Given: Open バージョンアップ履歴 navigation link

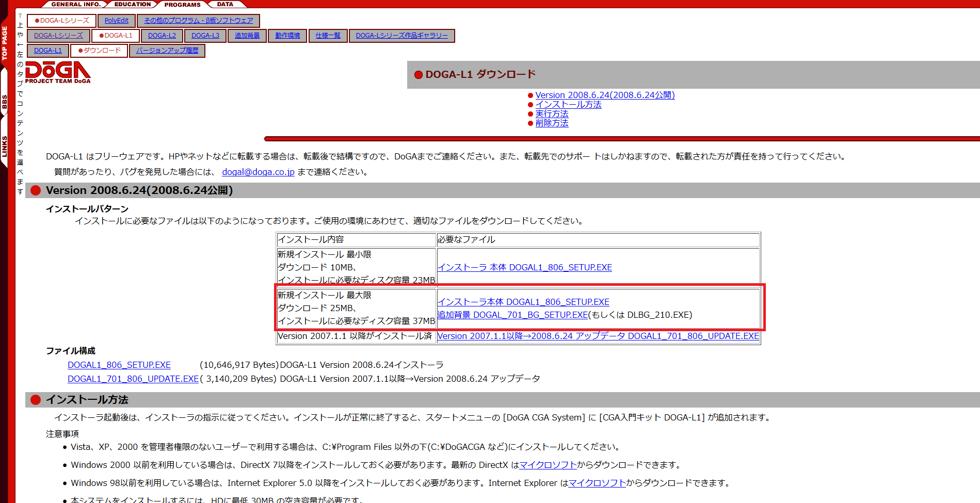Looking at the screenshot, I should point(167,51).
